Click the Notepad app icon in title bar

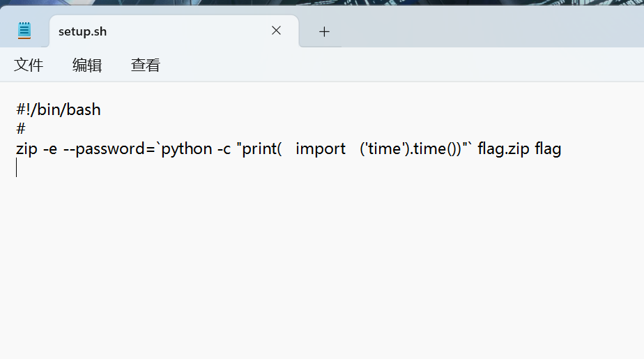coord(24,31)
